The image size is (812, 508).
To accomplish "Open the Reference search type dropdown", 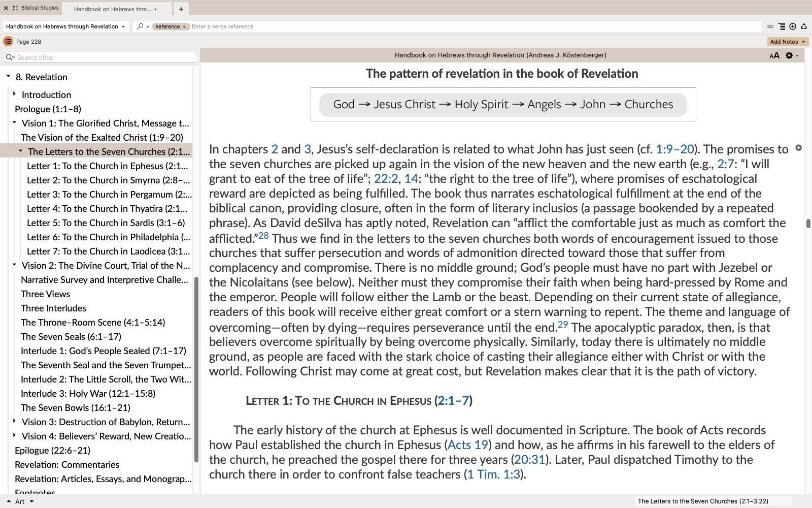I will [170, 26].
